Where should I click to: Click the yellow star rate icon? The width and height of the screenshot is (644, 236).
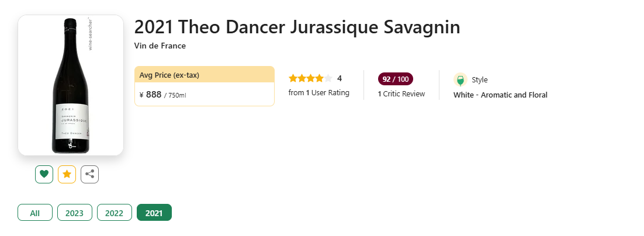(67, 174)
